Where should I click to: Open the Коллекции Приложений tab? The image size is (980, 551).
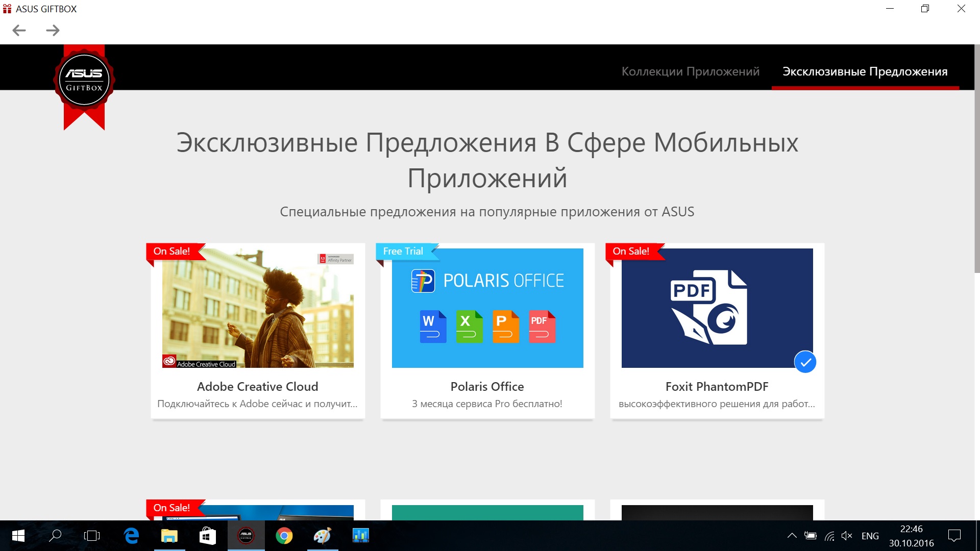(690, 71)
